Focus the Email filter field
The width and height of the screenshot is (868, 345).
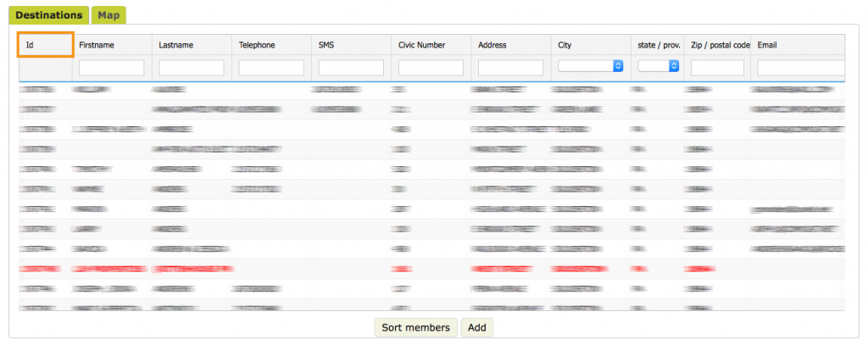click(801, 68)
